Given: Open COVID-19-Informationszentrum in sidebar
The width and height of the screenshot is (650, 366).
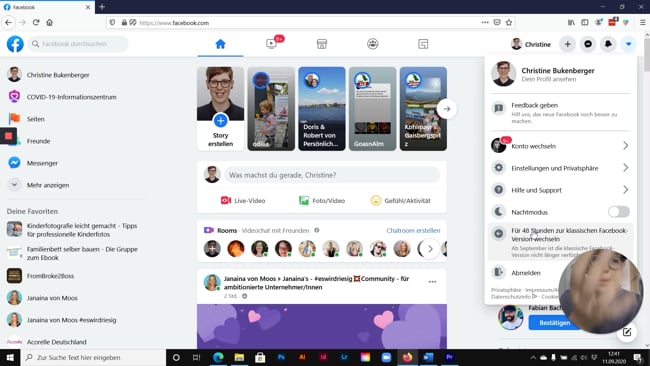Looking at the screenshot, I should click(71, 97).
